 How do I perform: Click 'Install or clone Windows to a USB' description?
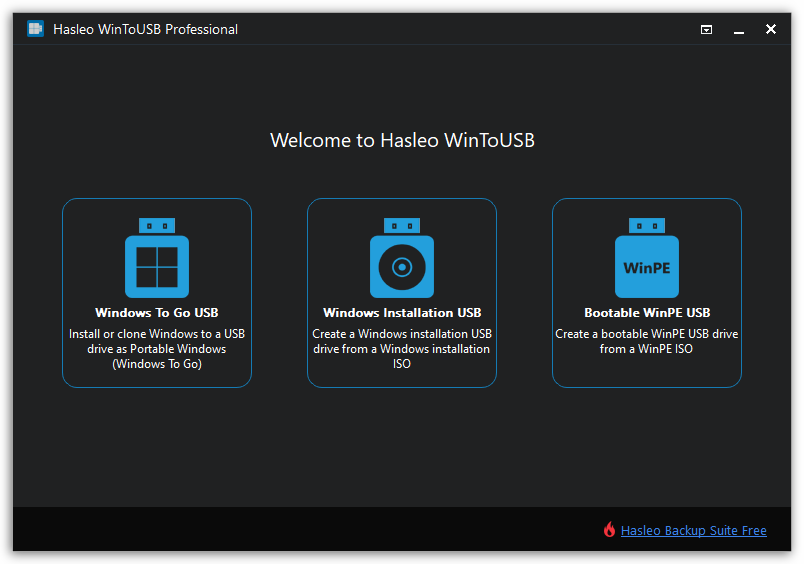click(157, 349)
